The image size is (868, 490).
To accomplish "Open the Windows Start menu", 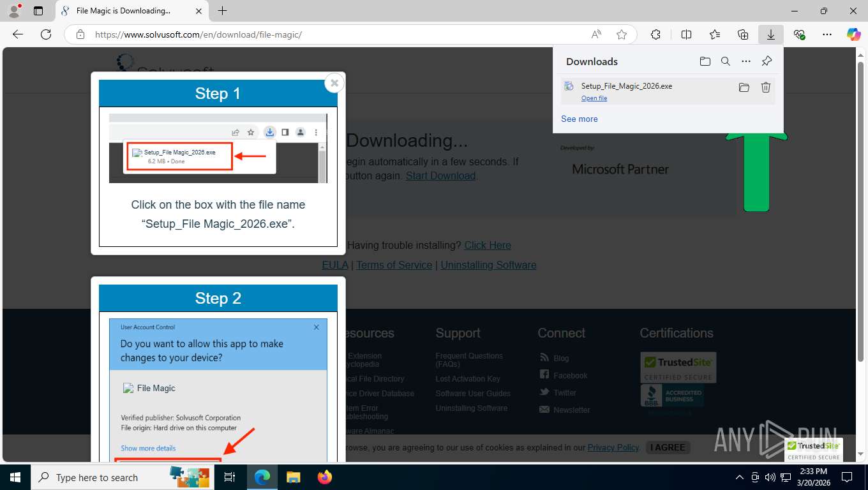I will [x=15, y=477].
